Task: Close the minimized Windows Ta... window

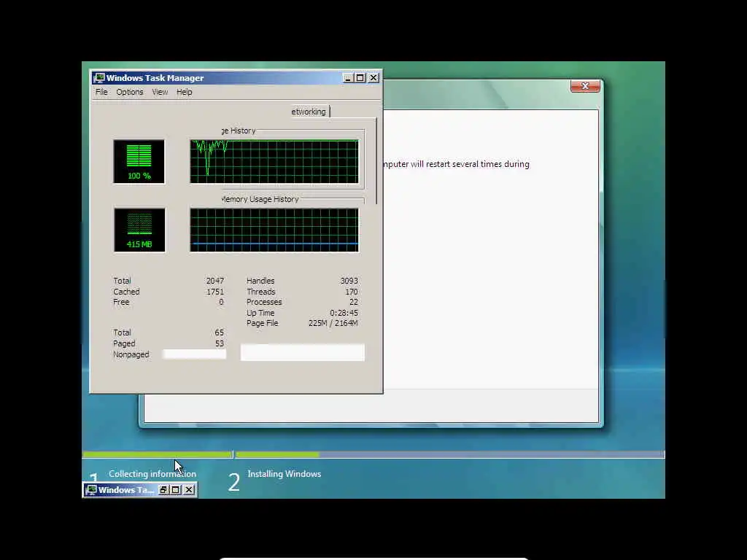Action: (x=189, y=489)
